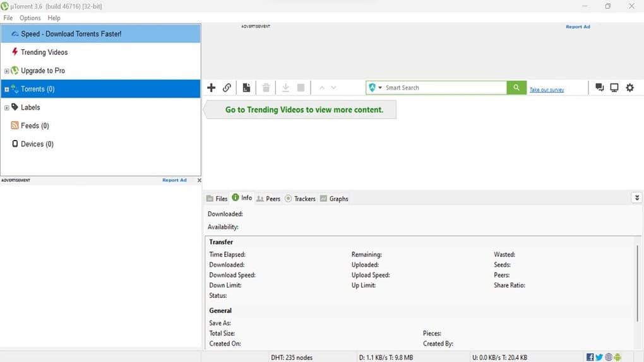Select Feeds (0) in sidebar
This screenshot has width=644, height=362.
[x=100, y=126]
